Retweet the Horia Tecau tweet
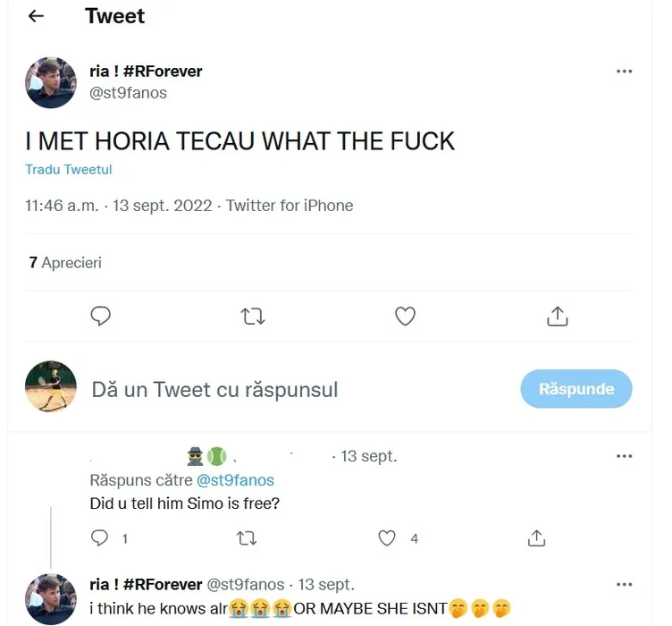The image size is (672, 626). click(253, 316)
